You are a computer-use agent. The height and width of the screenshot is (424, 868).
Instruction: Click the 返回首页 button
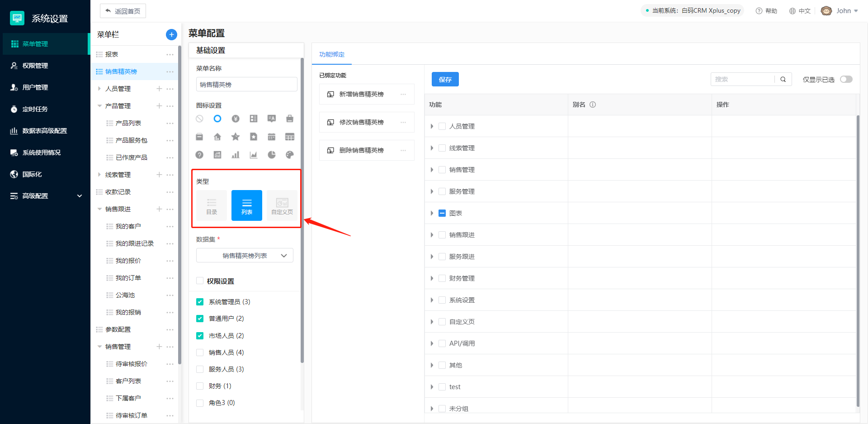123,11
